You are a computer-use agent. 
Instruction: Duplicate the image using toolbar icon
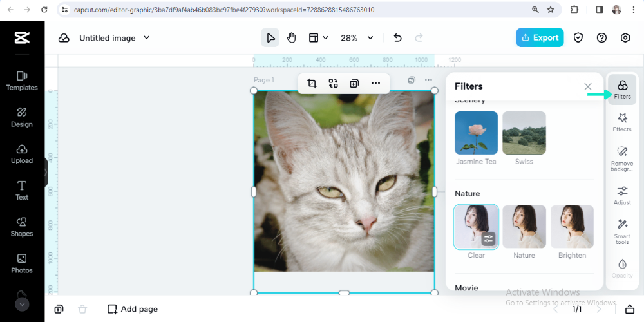pos(354,83)
